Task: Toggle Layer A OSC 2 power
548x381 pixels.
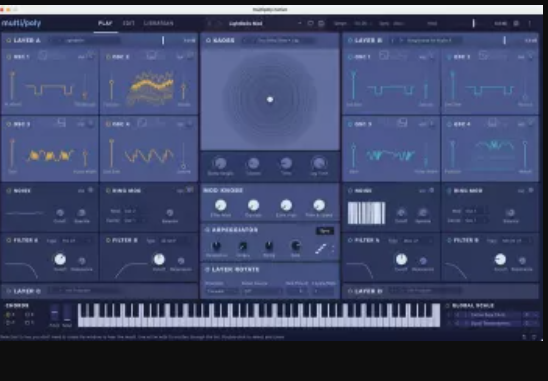Action: [108, 57]
